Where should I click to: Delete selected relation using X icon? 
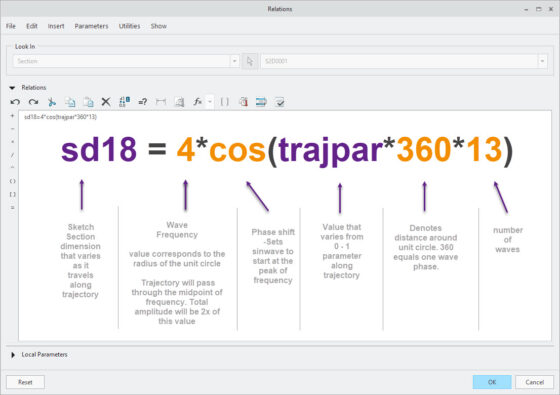[x=106, y=102]
